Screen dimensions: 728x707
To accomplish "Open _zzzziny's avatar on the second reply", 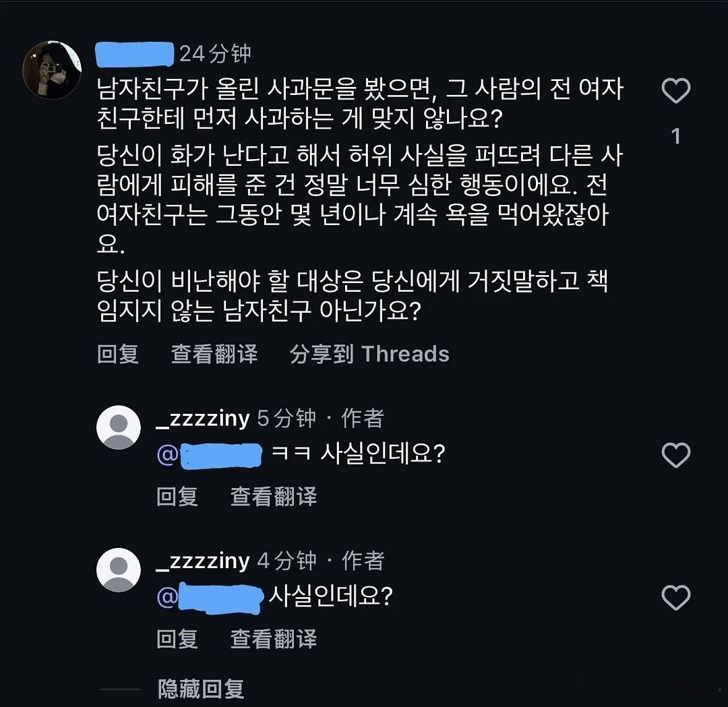I will point(119,570).
